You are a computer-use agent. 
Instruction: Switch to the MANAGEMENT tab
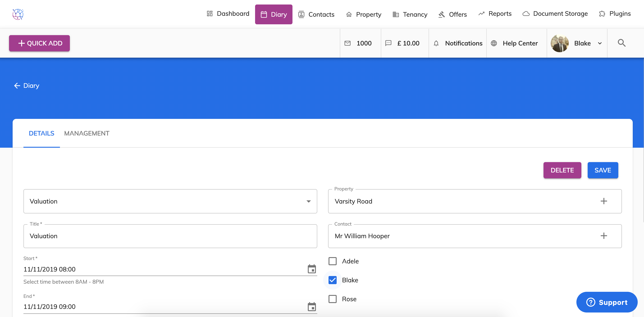point(87,133)
